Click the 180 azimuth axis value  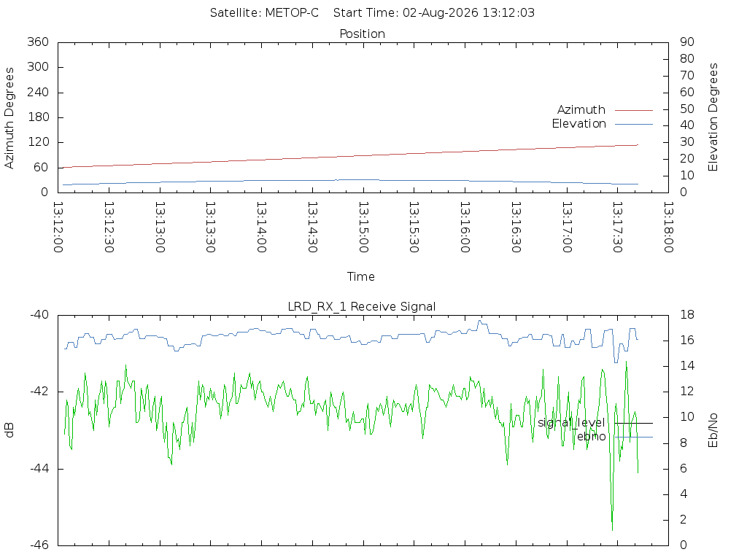click(x=39, y=117)
